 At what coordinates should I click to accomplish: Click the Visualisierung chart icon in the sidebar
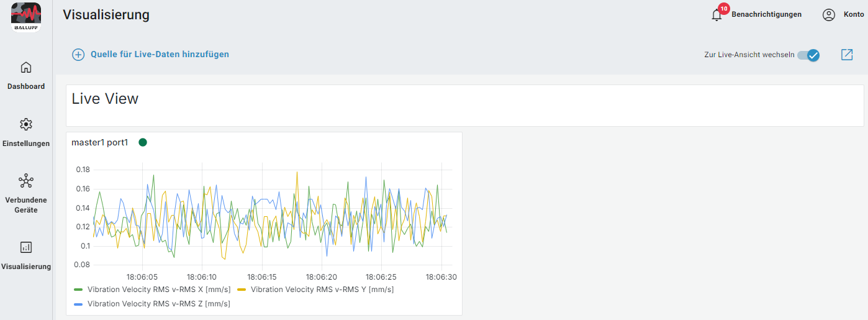click(26, 247)
